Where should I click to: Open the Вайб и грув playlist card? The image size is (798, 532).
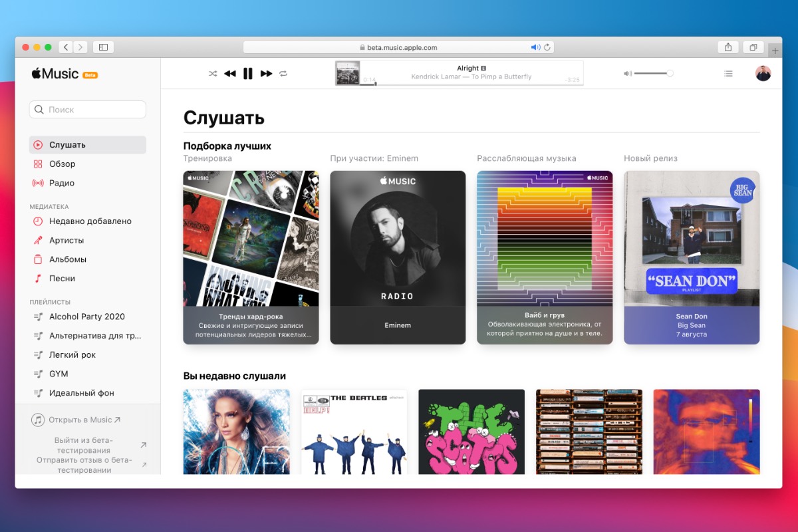[545, 257]
